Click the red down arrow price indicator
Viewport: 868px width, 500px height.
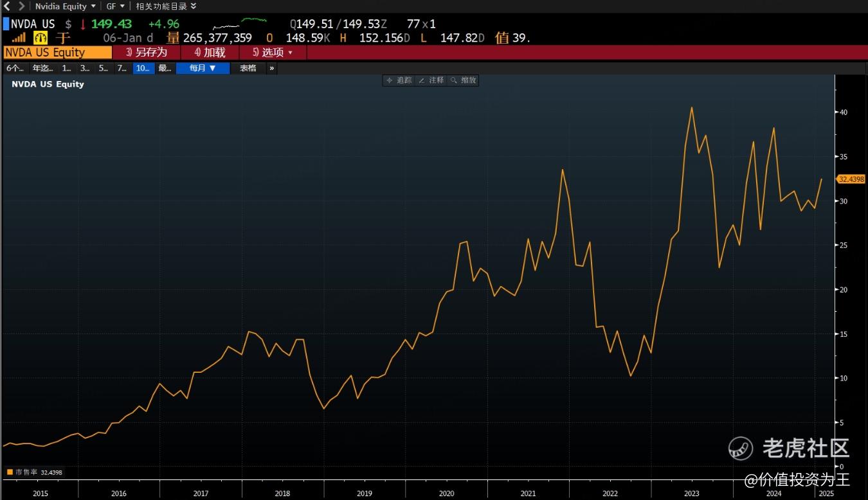[x=82, y=24]
